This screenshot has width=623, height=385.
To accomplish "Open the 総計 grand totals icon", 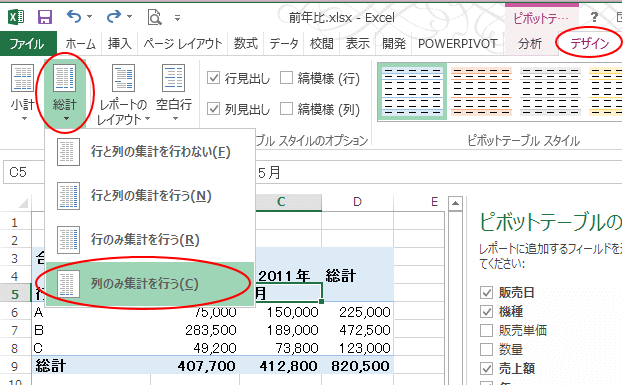I will click(64, 78).
